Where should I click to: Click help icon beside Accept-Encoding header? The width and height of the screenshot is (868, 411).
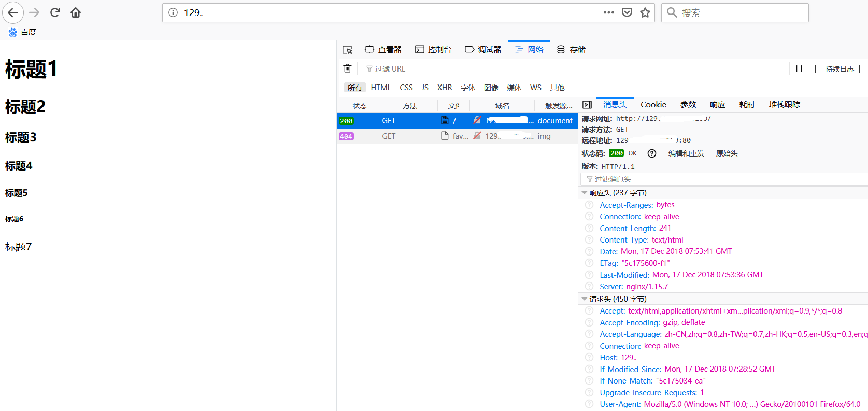click(589, 323)
